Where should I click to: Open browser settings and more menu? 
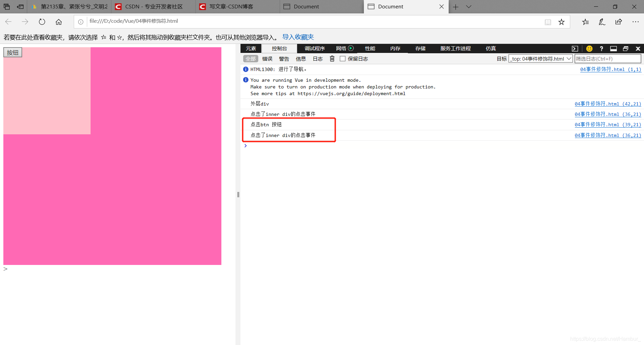pos(635,22)
